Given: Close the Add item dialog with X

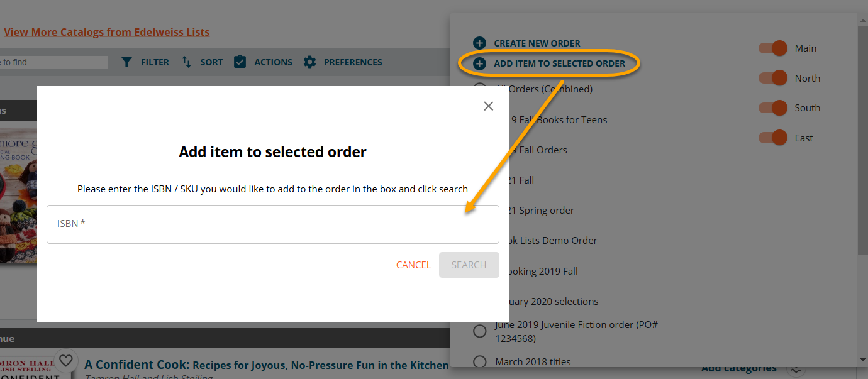Looking at the screenshot, I should point(488,106).
